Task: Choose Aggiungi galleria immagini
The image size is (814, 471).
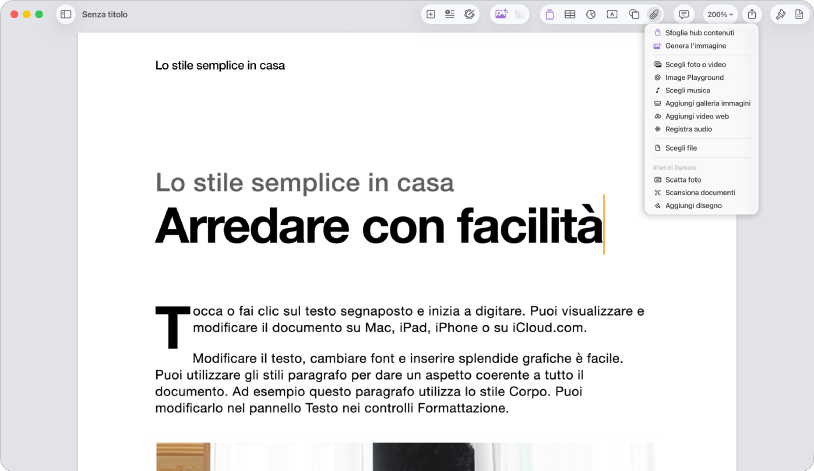Action: [701, 103]
